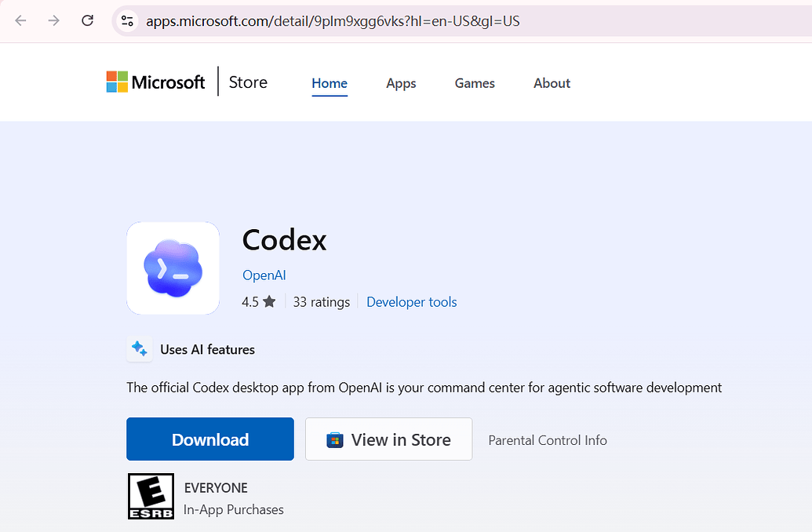Click the Microsoft logo
The width and height of the screenshot is (812, 532).
tap(155, 82)
